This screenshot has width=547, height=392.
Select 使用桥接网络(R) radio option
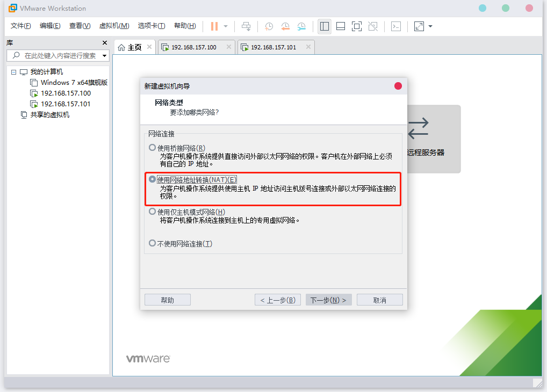pyautogui.click(x=152, y=148)
